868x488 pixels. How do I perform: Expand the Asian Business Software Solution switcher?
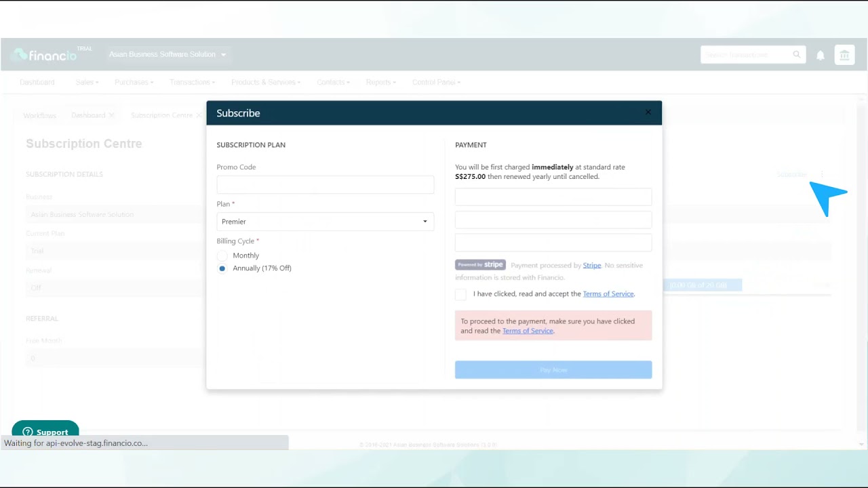click(x=167, y=54)
